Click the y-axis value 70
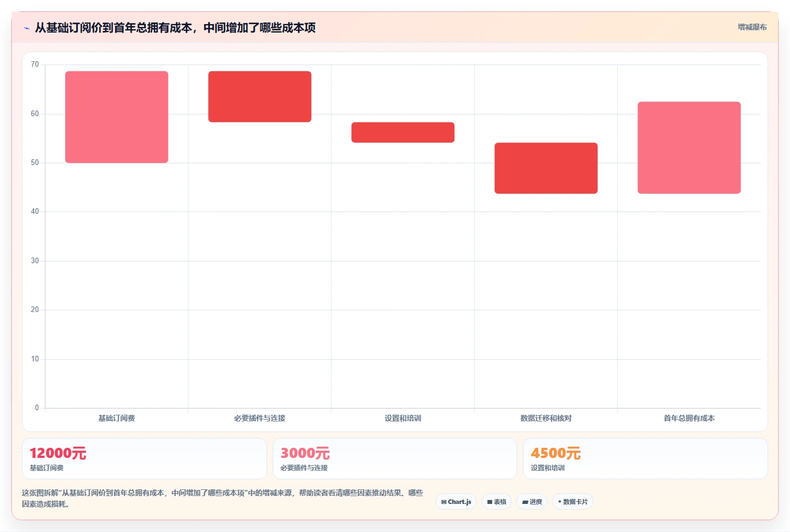Image resolution: width=790 pixels, height=532 pixels. (x=35, y=65)
